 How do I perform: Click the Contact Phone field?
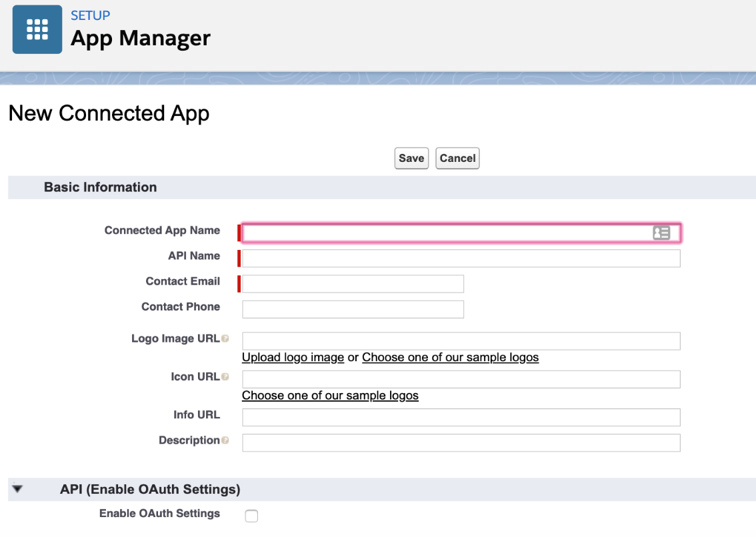pyautogui.click(x=352, y=308)
